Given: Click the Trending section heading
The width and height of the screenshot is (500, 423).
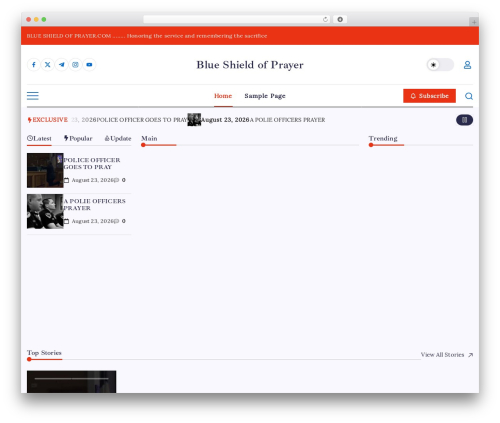Looking at the screenshot, I should (x=383, y=138).
